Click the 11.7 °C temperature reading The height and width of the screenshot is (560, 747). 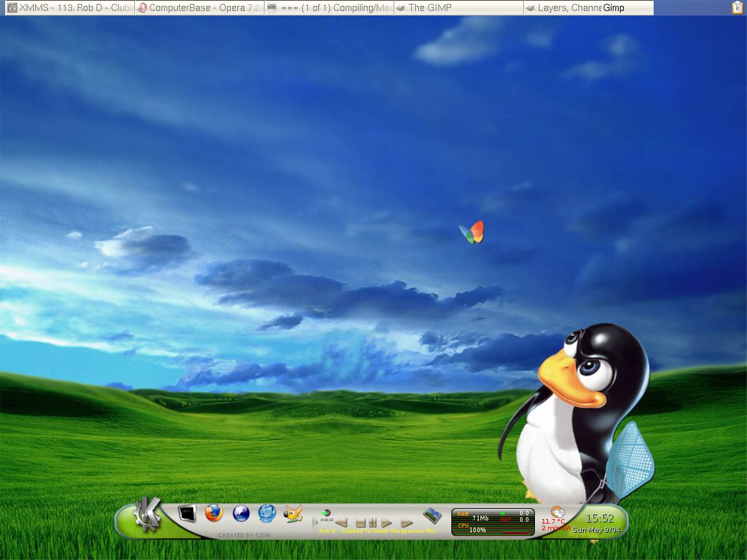552,521
